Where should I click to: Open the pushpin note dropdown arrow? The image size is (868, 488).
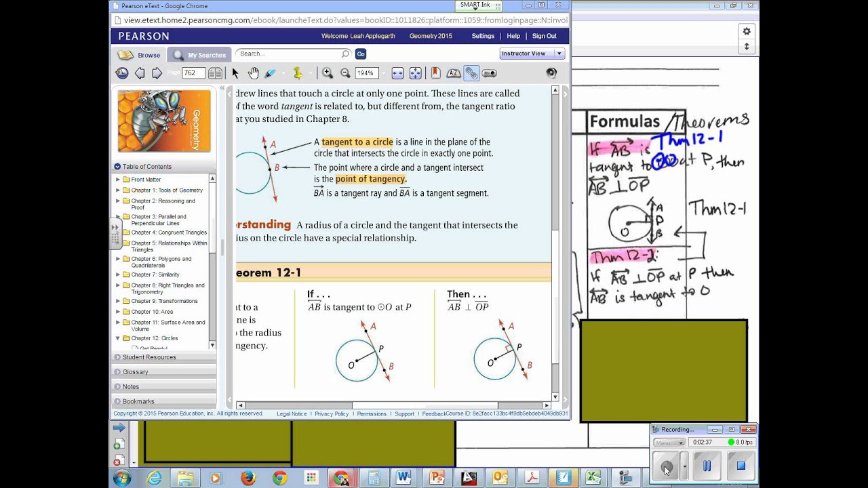click(311, 73)
